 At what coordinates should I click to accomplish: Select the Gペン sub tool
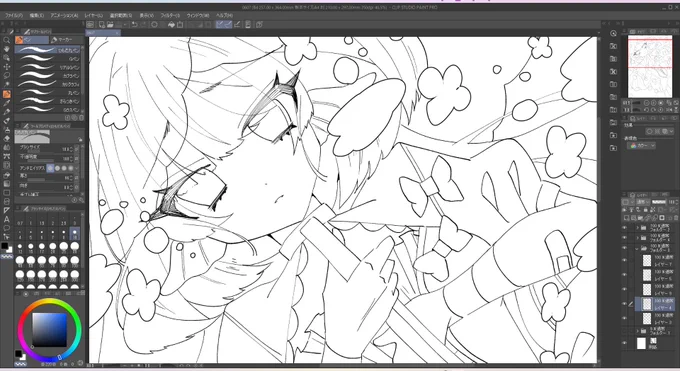click(x=48, y=59)
